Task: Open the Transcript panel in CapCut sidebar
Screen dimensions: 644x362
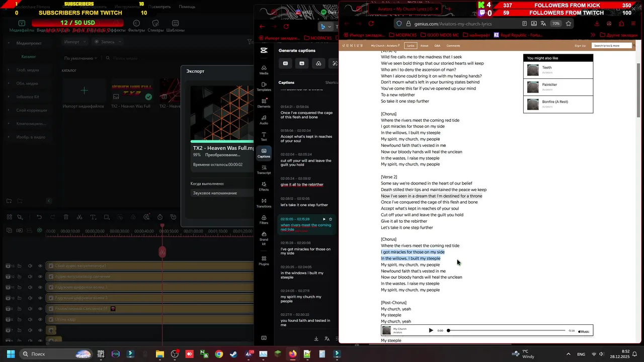Action: pyautogui.click(x=264, y=169)
